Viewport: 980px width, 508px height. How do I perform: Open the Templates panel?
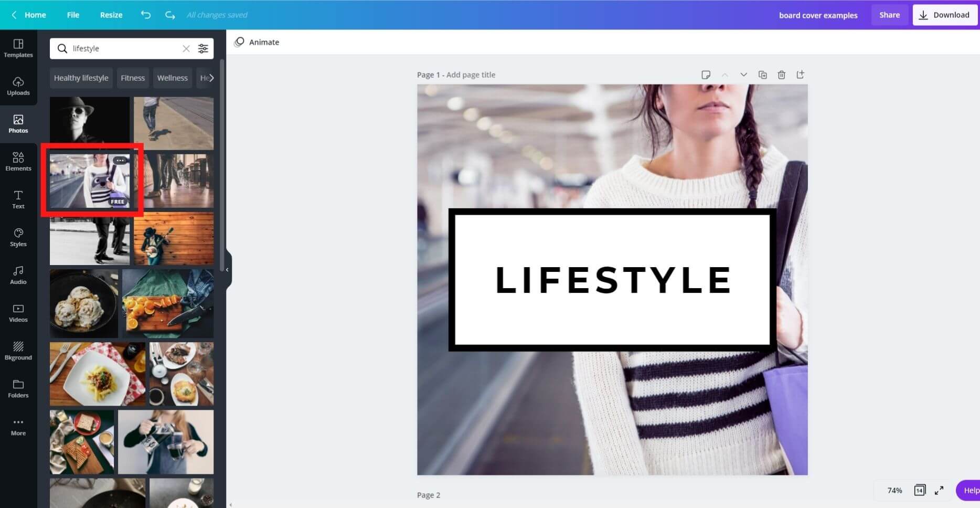pyautogui.click(x=18, y=48)
